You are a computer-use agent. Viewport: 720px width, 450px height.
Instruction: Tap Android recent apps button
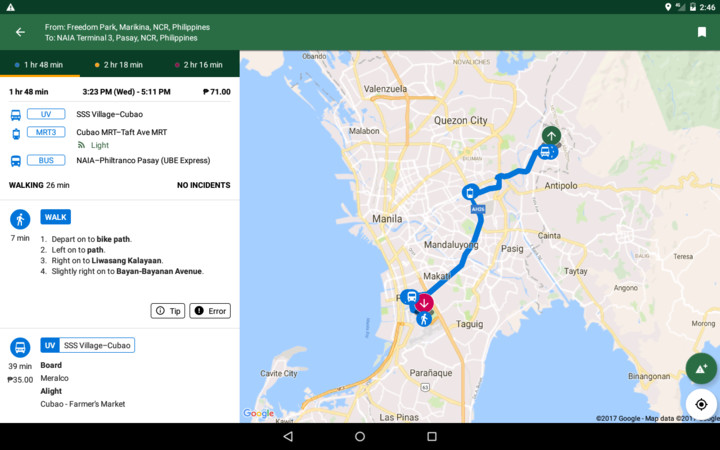tap(432, 436)
